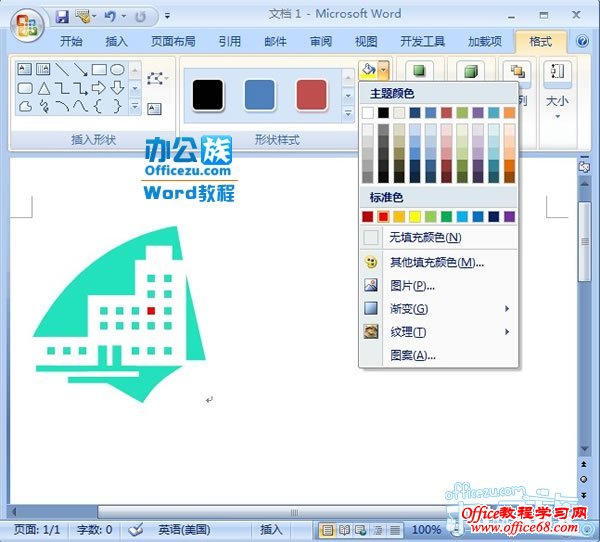Open the 插入 Insert ribbon tab

click(116, 41)
